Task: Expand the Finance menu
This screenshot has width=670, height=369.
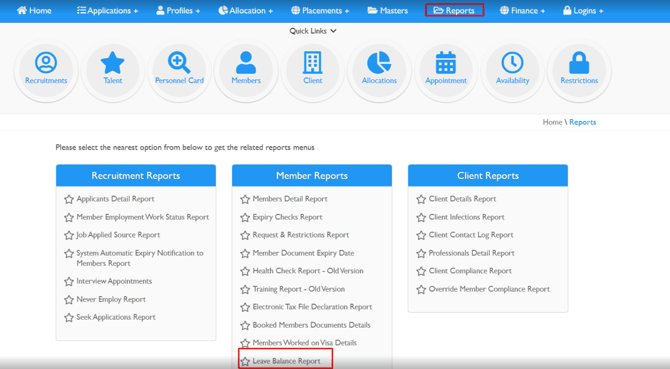Action: (x=522, y=11)
